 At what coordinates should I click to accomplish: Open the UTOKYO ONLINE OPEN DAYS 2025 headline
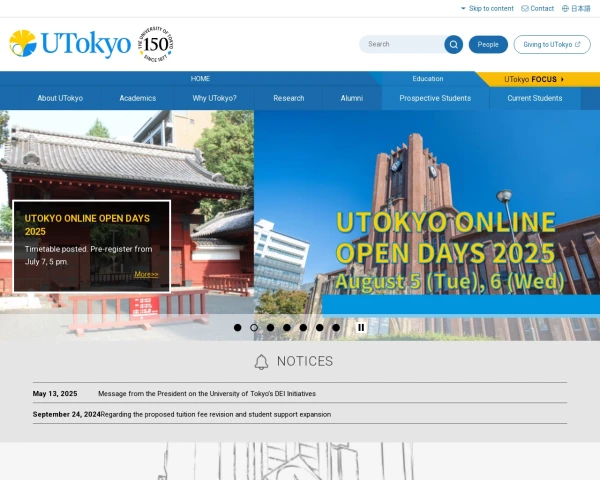pos(87,225)
